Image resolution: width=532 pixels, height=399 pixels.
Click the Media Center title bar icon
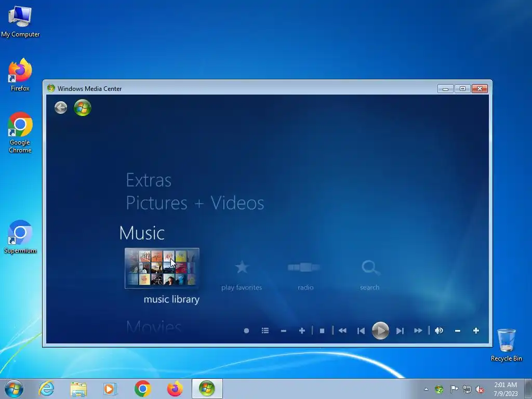[x=51, y=88]
